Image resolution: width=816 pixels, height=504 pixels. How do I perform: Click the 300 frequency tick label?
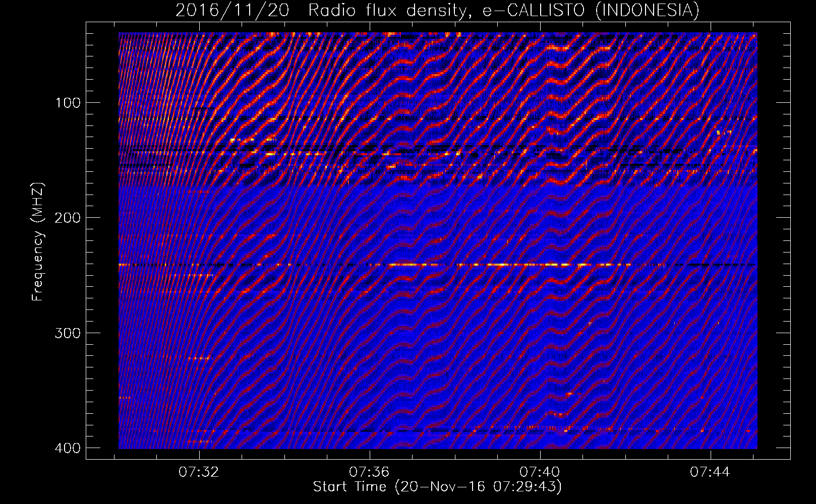[68, 333]
